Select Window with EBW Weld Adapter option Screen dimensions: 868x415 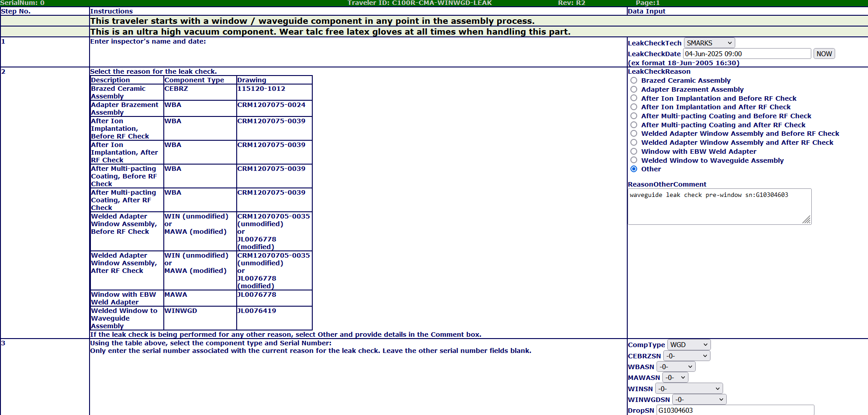pos(634,152)
